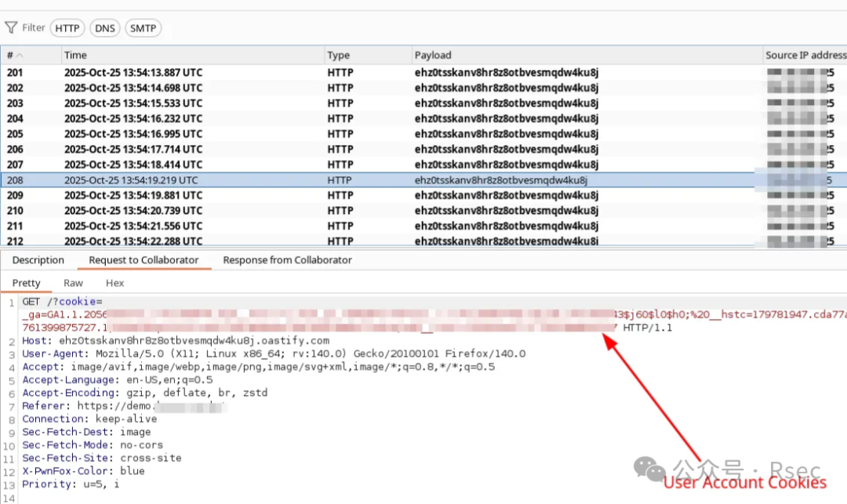This screenshot has height=504, width=847.
Task: Select interaction row 204
Action: 423,118
